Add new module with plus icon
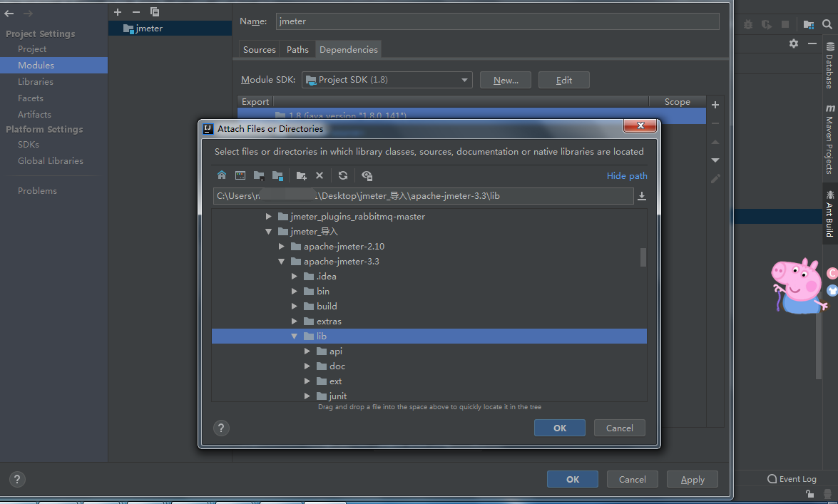 [118, 11]
